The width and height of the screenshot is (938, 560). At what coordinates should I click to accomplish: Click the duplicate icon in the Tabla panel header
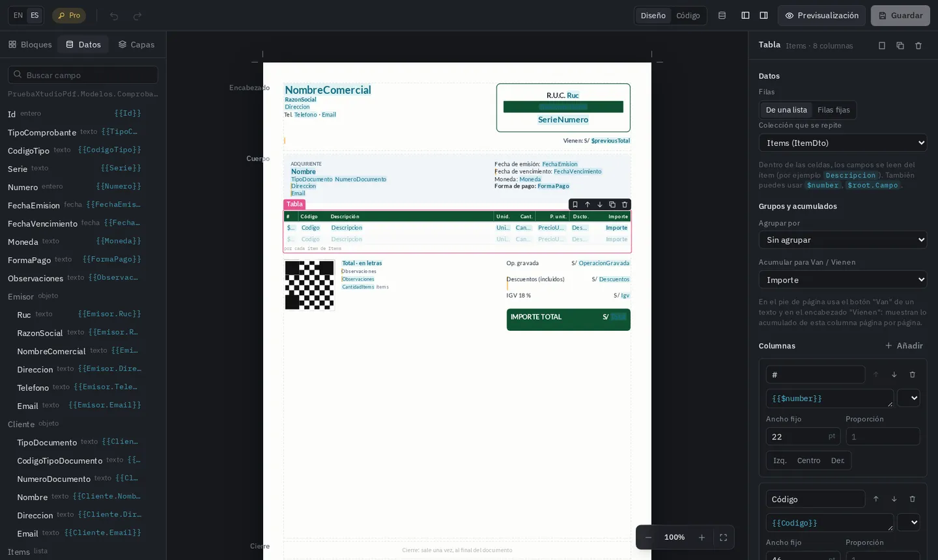click(900, 46)
